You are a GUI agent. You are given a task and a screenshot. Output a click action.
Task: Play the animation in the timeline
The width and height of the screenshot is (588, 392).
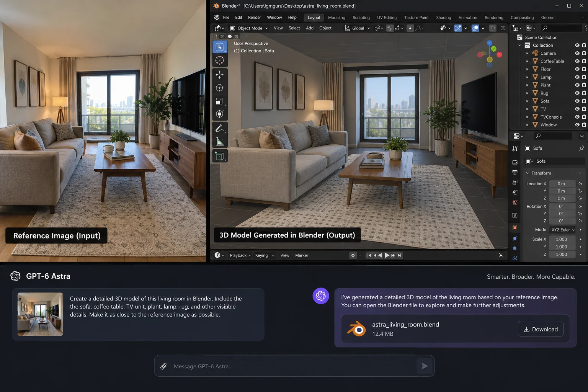click(387, 255)
